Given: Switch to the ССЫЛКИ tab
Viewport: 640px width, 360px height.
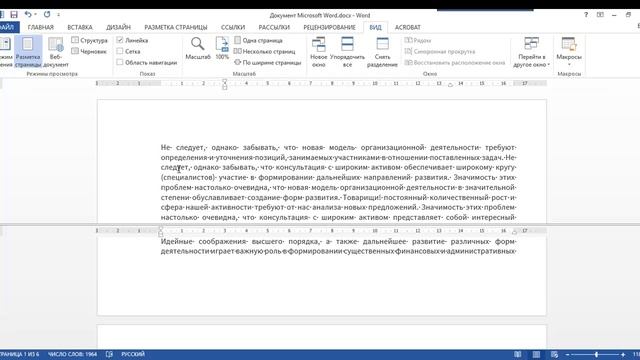Looking at the screenshot, I should coord(233,27).
